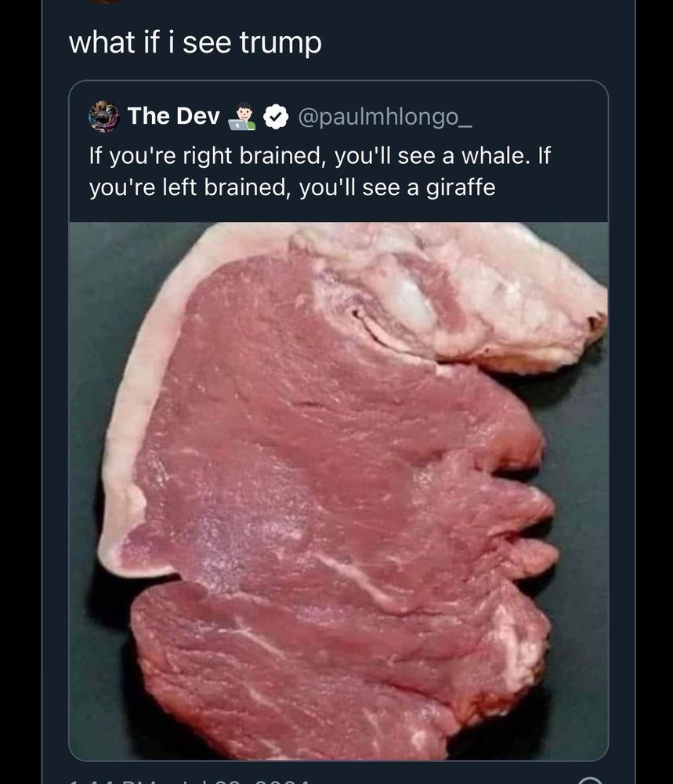The height and width of the screenshot is (784, 673).
Task: Open the quoted tweet about whale and giraffe
Action: point(338,420)
